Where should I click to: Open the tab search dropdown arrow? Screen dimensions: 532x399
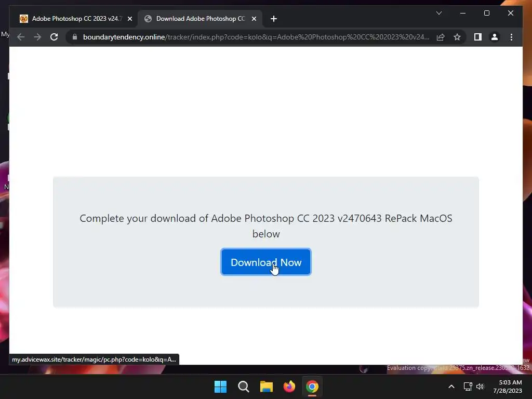(x=438, y=13)
